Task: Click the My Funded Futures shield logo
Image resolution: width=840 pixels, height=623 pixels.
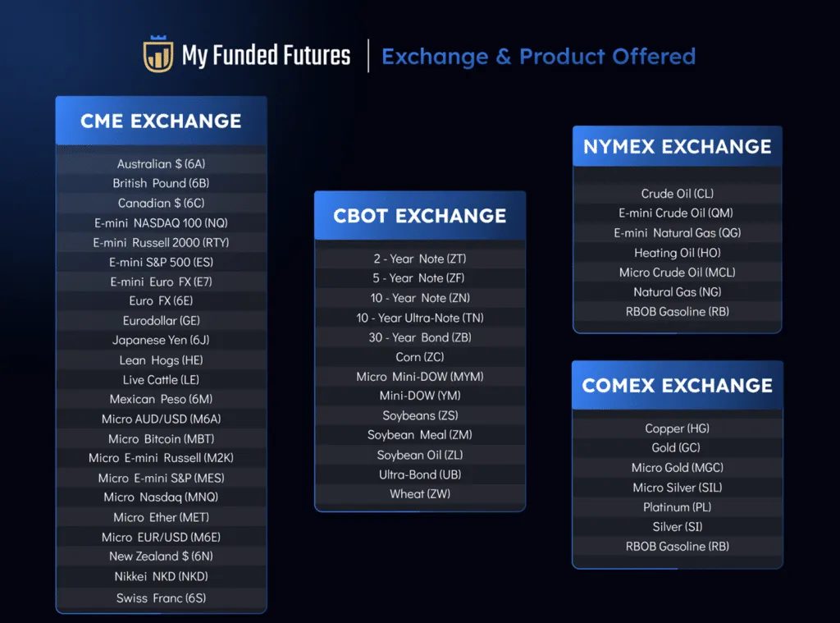Action: (158, 56)
